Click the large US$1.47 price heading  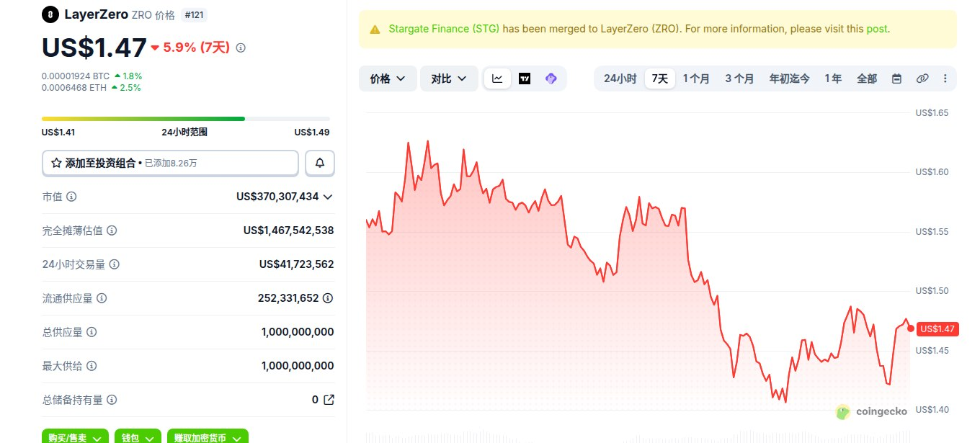[x=94, y=48]
